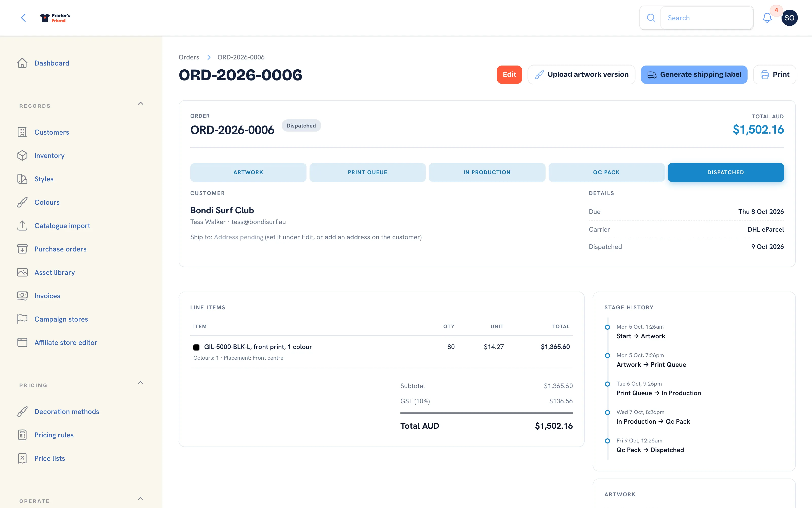
Task: Collapse the Operate section
Action: point(141,499)
